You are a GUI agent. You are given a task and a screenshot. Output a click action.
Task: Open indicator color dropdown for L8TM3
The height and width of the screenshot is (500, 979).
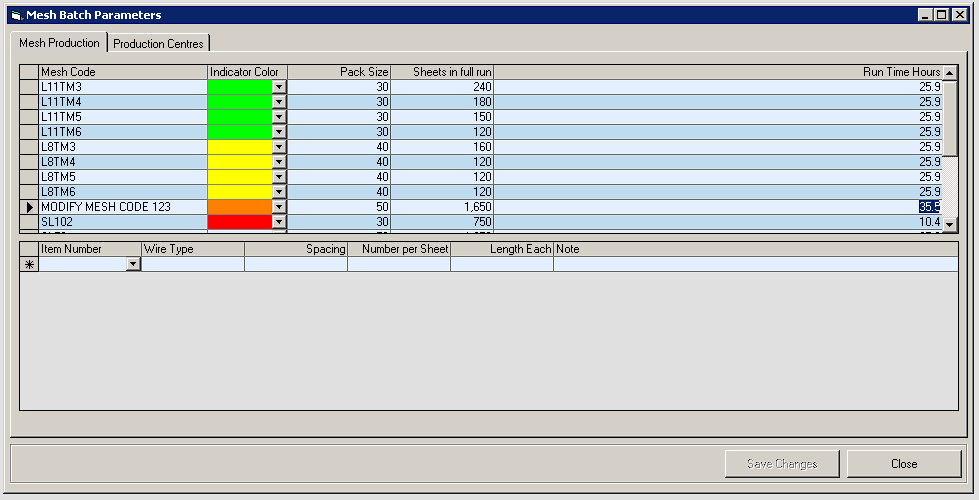click(279, 147)
